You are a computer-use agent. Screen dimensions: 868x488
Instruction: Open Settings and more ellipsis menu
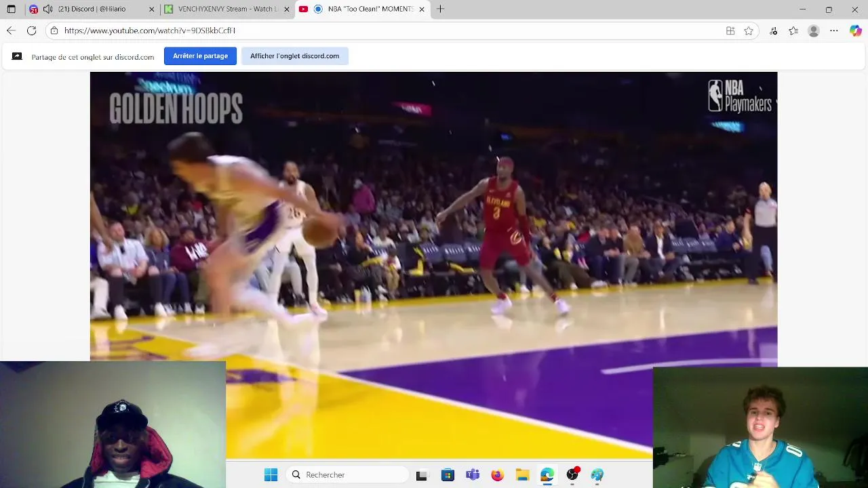tap(834, 30)
